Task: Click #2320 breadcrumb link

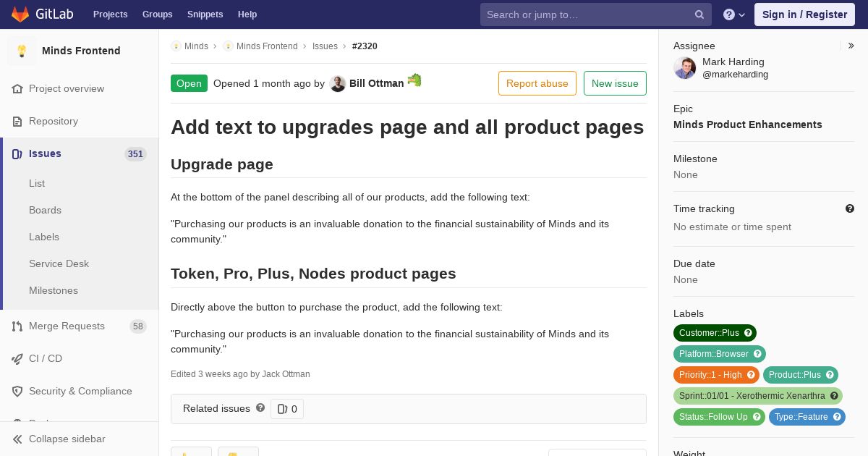Action: pos(365,46)
